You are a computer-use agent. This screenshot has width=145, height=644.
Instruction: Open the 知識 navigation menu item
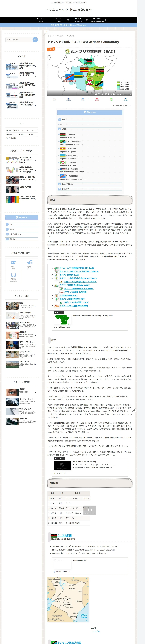(78, 20)
